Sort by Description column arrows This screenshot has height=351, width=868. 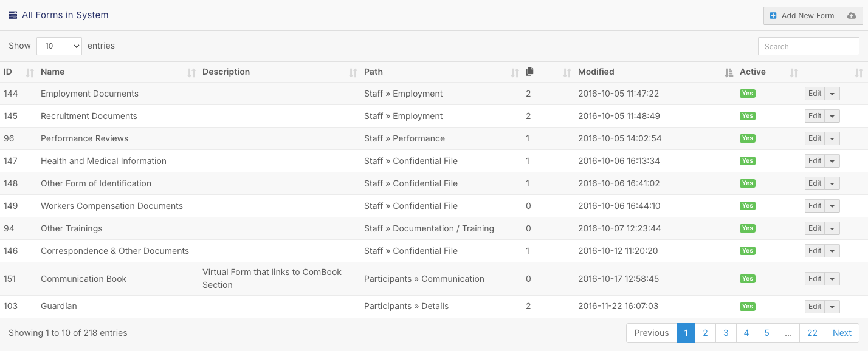tap(353, 73)
